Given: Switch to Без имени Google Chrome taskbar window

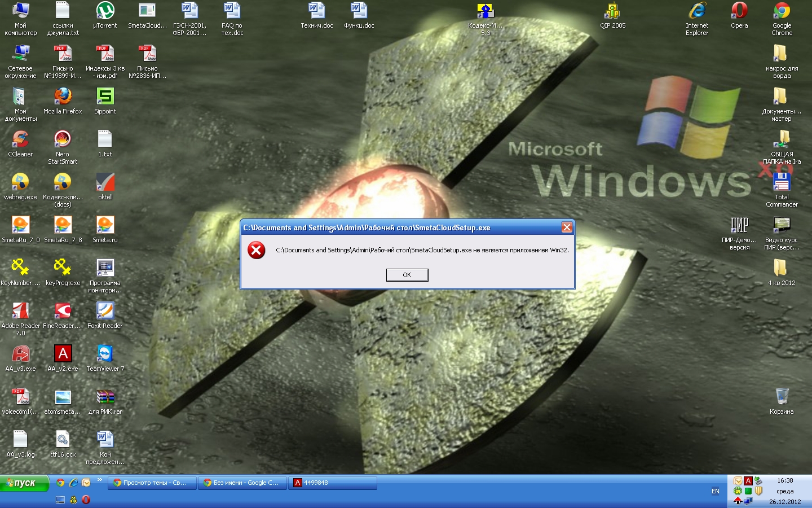Looking at the screenshot, I should click(x=242, y=483).
